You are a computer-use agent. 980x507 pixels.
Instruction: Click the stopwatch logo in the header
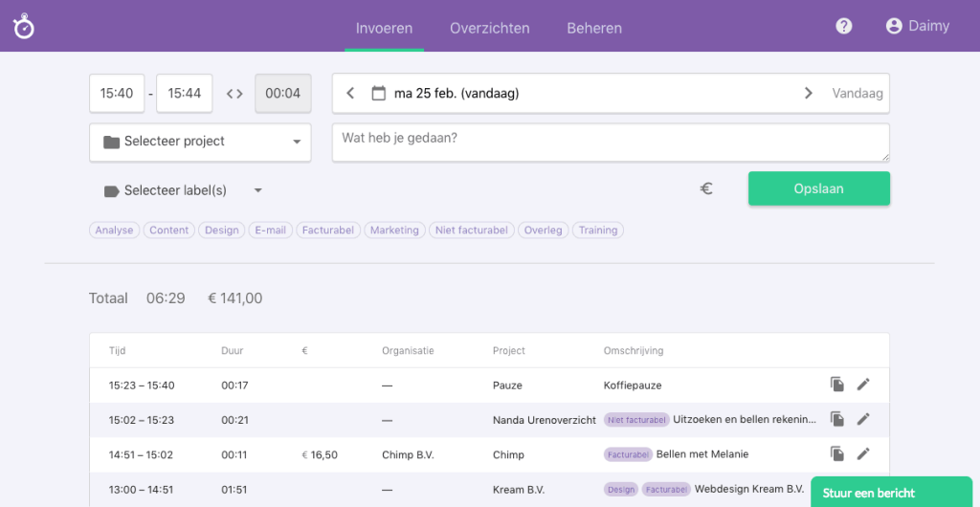(24, 27)
